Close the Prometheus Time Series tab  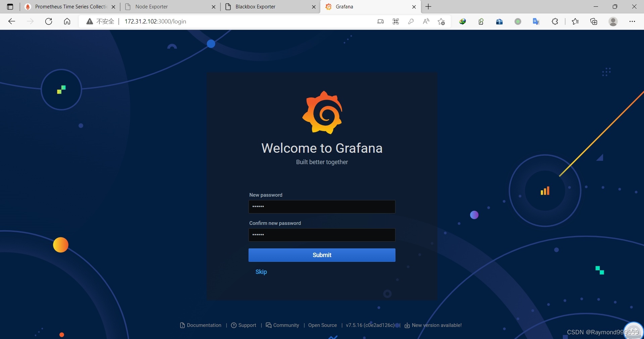pyautogui.click(x=113, y=7)
